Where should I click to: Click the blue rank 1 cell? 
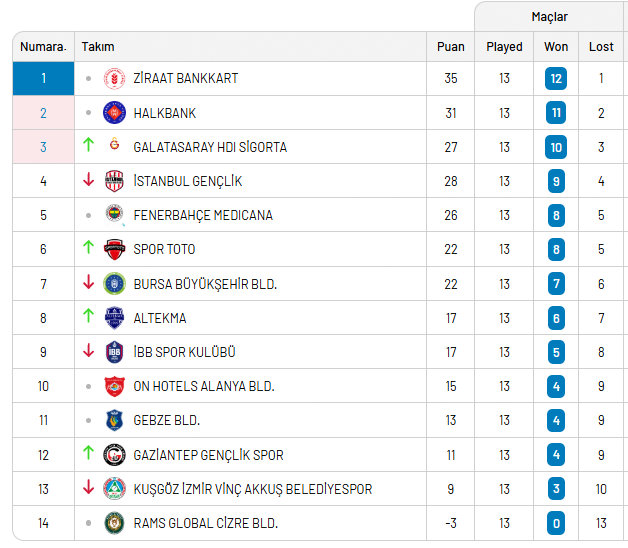point(43,78)
